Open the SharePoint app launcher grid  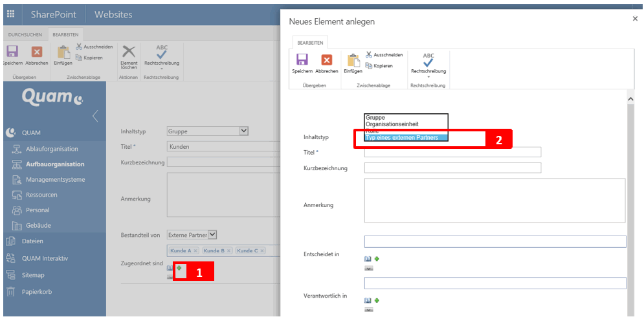(10, 14)
